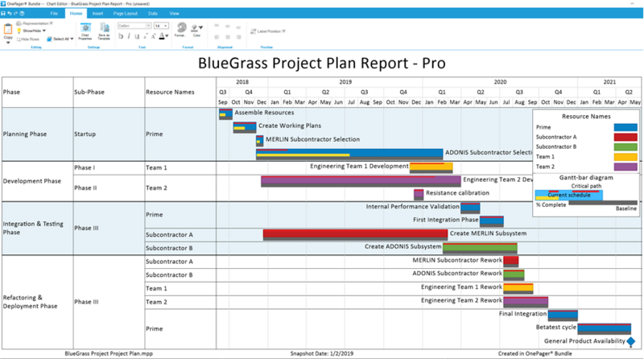Click the font color A icon
Viewport: 644px width, 359px height.
[x=162, y=36]
